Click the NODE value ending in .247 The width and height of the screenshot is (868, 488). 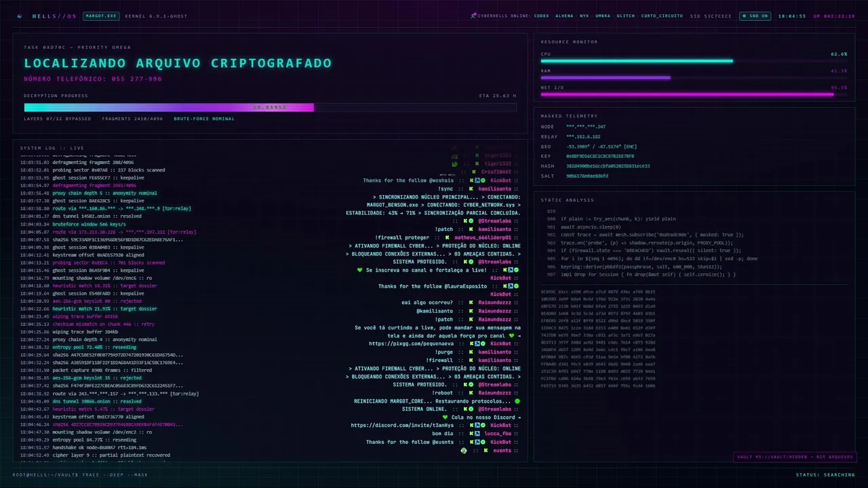tap(586, 127)
